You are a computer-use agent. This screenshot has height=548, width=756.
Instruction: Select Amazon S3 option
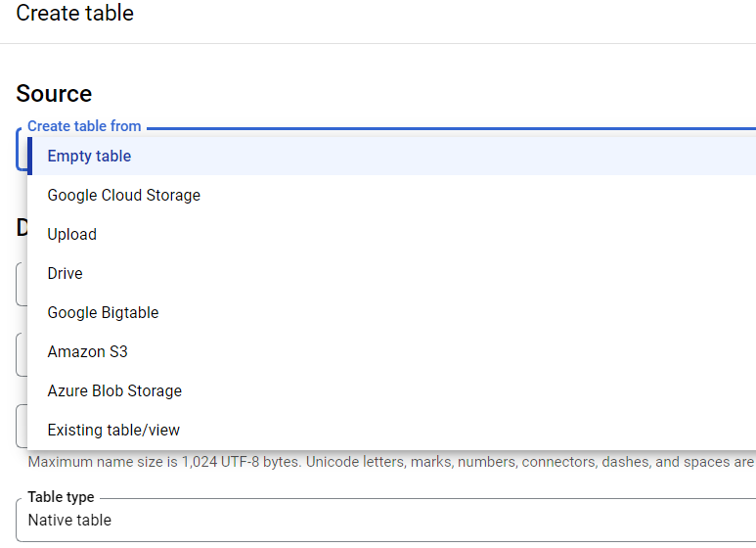click(x=391, y=351)
